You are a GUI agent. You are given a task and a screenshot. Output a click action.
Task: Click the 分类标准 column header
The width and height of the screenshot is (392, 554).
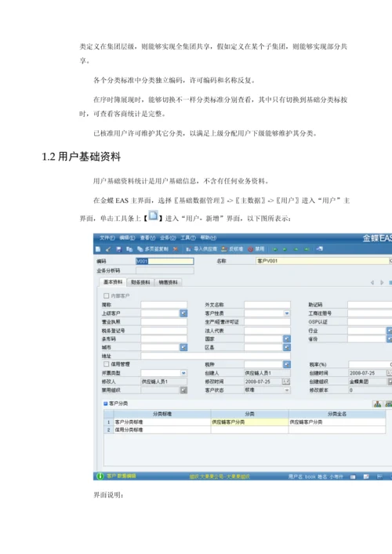[x=162, y=414]
